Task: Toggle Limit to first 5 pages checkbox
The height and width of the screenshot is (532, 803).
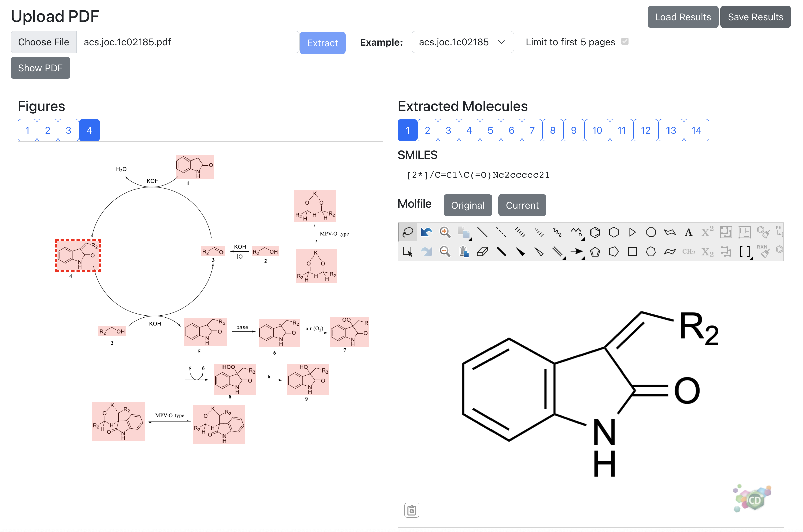Action: coord(625,41)
